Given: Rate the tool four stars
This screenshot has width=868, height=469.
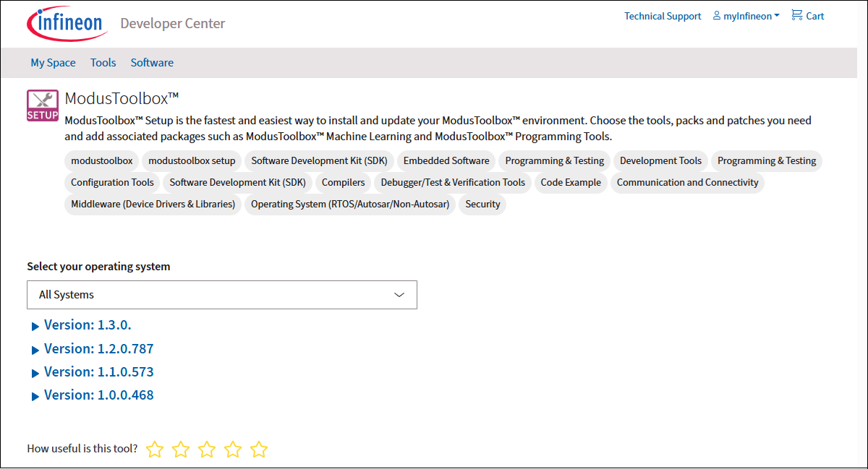Looking at the screenshot, I should (233, 449).
